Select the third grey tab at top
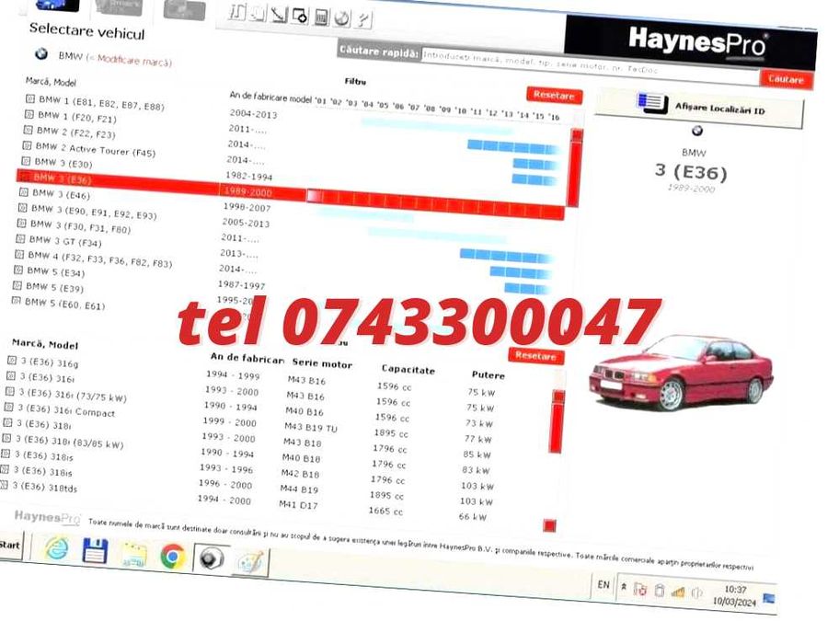 (x=184, y=10)
